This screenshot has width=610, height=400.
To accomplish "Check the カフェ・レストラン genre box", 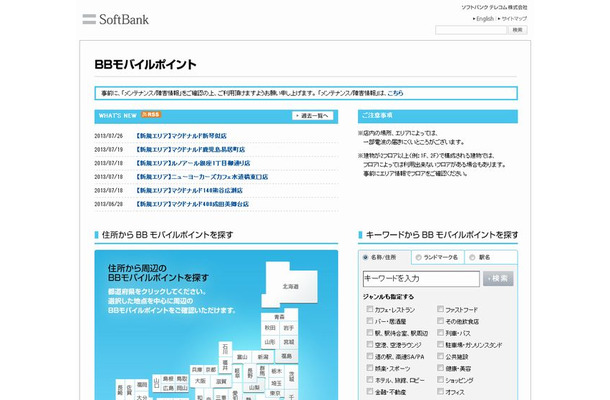I will (370, 309).
